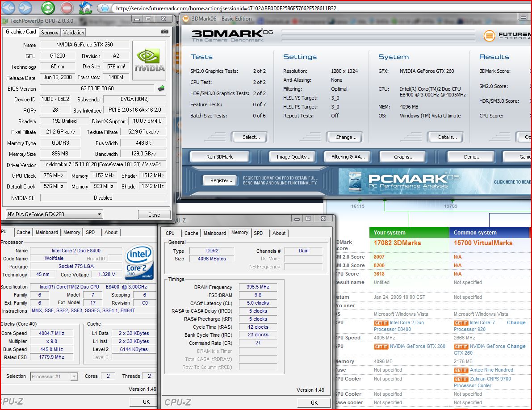Switch to the Validation tab in GPU-Z
This screenshot has height=410, width=532.
pos(74,33)
